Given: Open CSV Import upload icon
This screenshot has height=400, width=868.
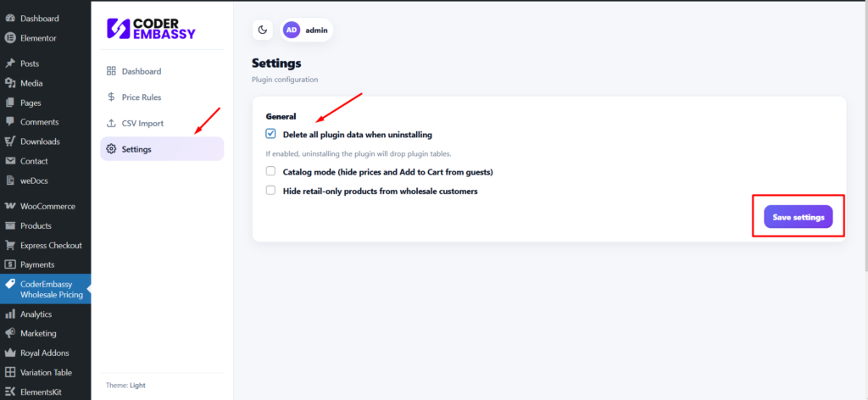Looking at the screenshot, I should tap(111, 123).
